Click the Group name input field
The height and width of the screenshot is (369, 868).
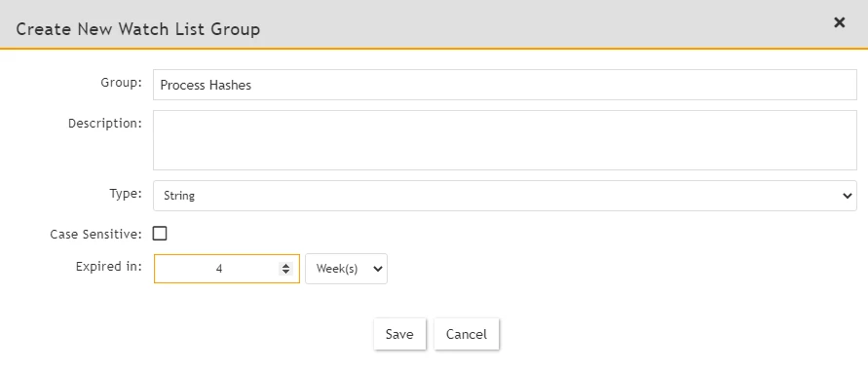pyautogui.click(x=505, y=85)
